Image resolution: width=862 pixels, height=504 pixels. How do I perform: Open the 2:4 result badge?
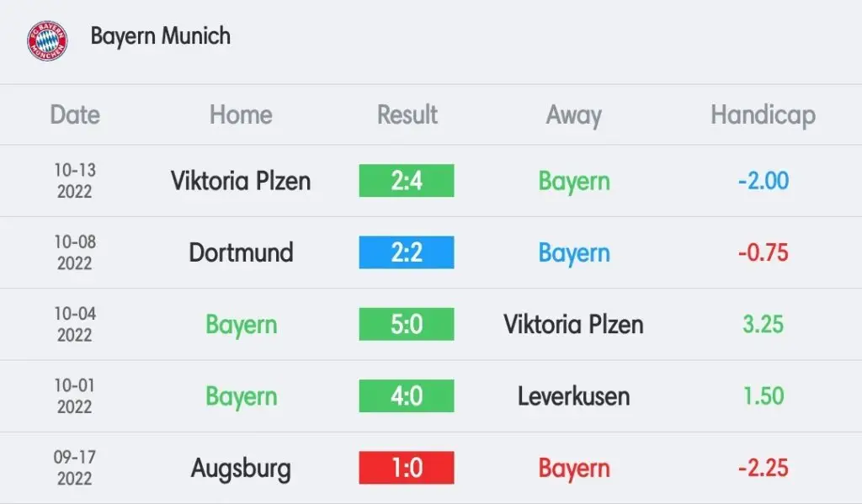pyautogui.click(x=407, y=180)
